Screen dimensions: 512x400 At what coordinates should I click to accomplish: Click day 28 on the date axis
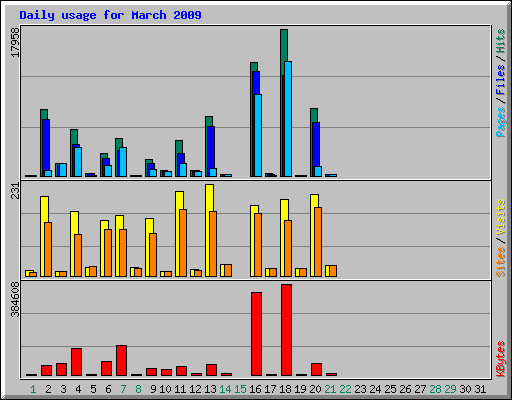pos(435,389)
